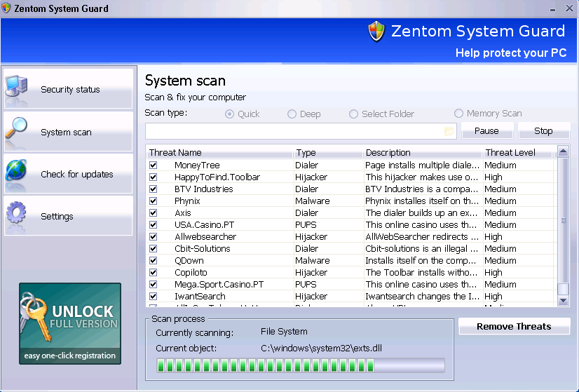The image size is (579, 392).
Task: Open the Check for updates section
Action: [x=76, y=174]
